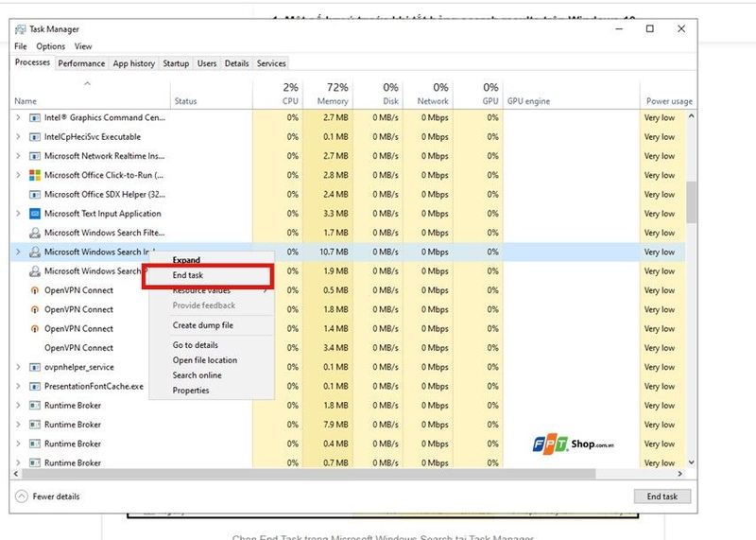
Task: Expand Microsoft Office Click-to-Run row
Action: pos(18,175)
